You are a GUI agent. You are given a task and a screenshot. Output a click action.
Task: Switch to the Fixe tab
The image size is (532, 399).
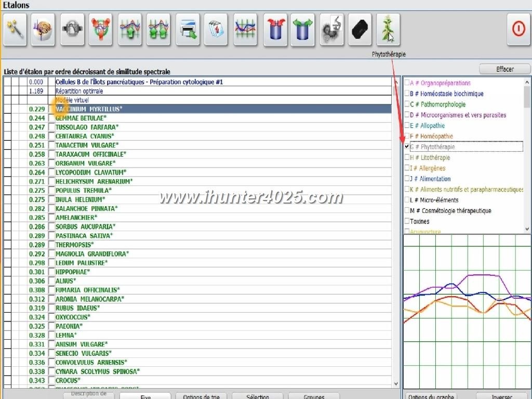click(x=145, y=396)
